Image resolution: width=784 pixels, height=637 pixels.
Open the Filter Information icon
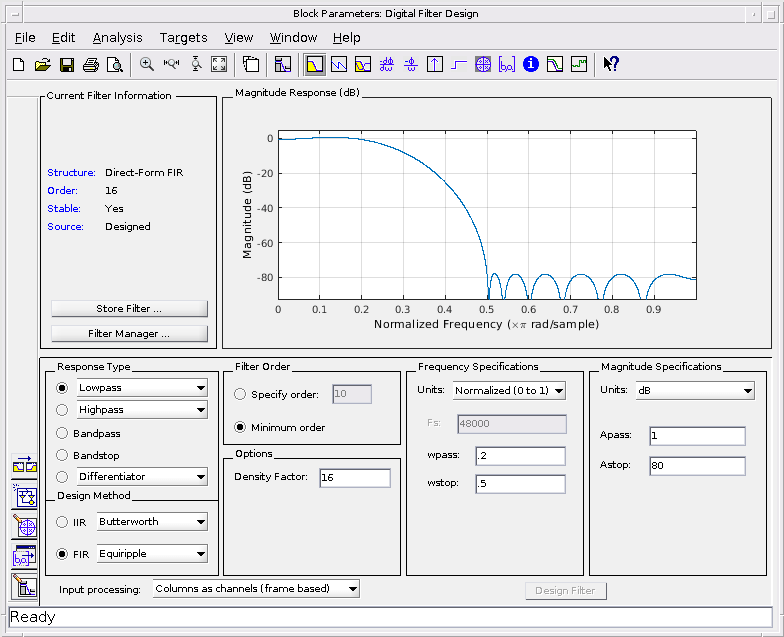(x=531, y=64)
